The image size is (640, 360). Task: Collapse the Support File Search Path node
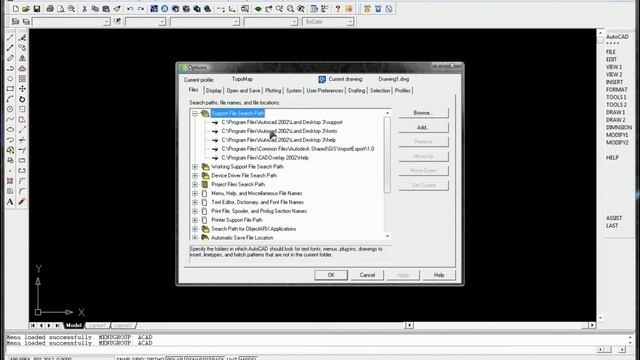195,113
